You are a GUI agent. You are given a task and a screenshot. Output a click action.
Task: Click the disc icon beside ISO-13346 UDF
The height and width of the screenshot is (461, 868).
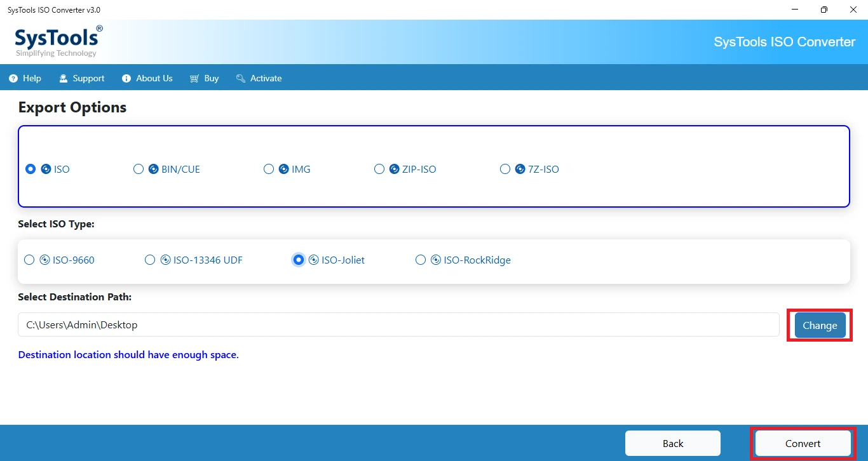tap(165, 260)
